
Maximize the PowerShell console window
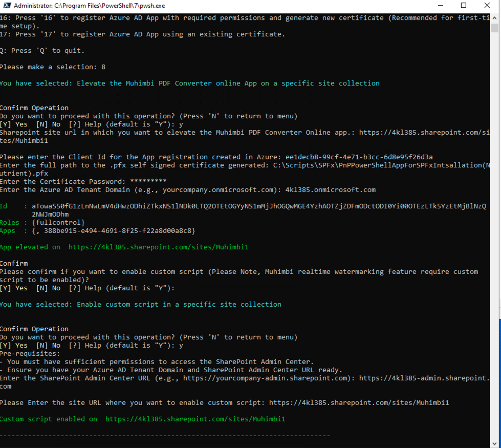click(x=464, y=5)
